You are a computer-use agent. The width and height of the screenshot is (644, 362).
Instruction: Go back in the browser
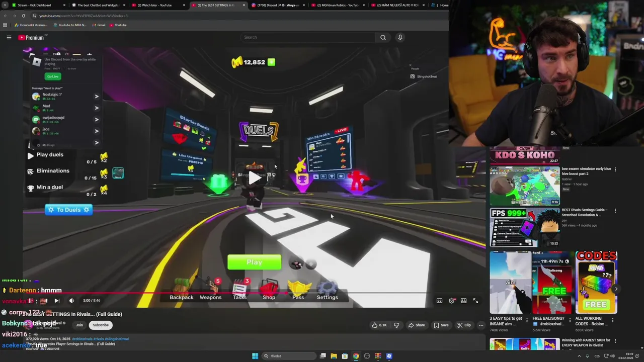point(6,16)
